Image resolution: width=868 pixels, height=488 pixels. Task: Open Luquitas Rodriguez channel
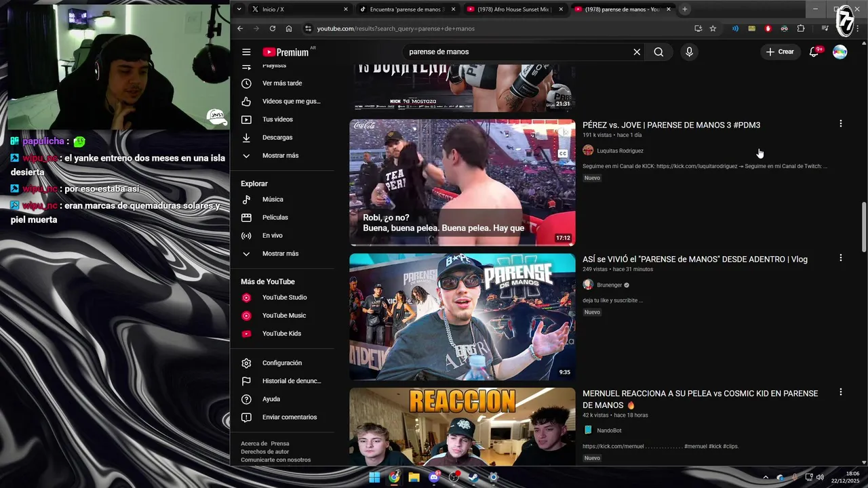tap(620, 151)
